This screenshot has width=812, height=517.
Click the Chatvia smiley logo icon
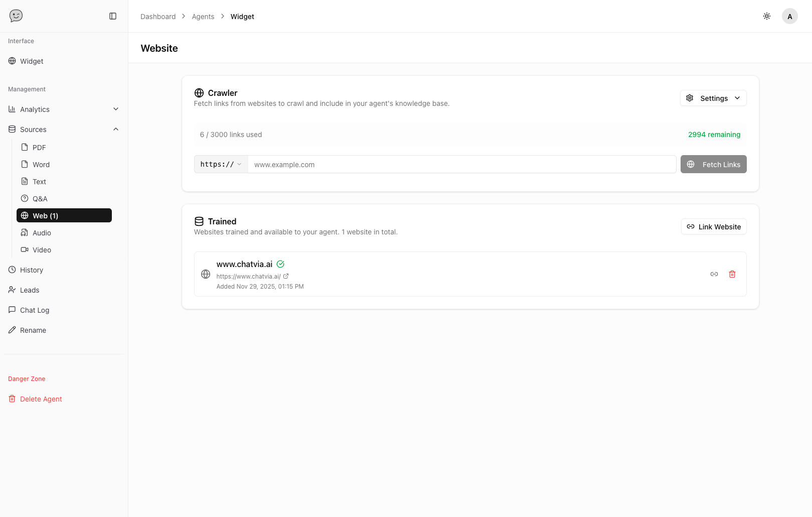click(x=16, y=16)
